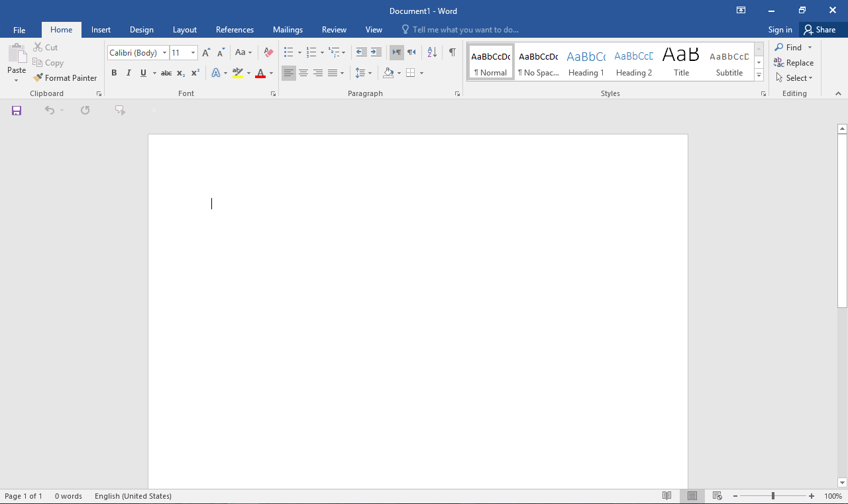Apply red font color
The width and height of the screenshot is (848, 504).
[260, 73]
